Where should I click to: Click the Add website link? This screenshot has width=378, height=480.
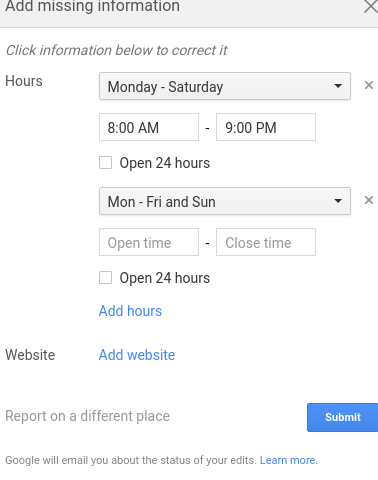coord(137,355)
